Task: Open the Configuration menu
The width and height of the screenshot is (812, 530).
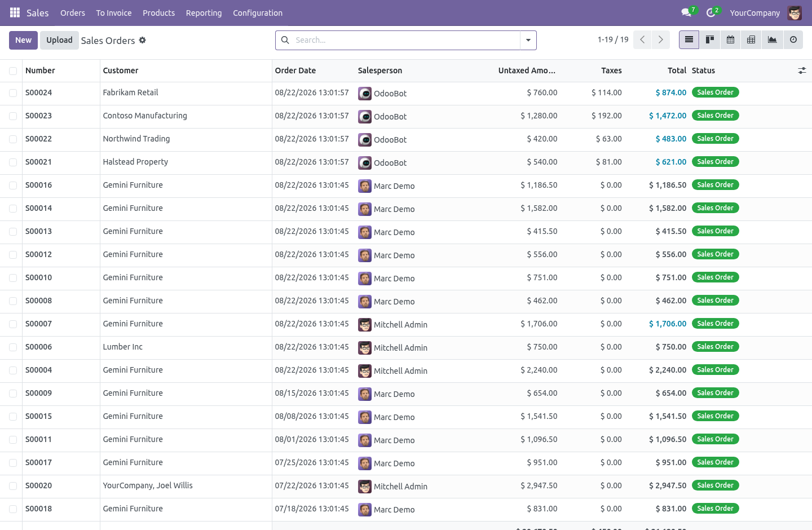Action: click(x=258, y=13)
